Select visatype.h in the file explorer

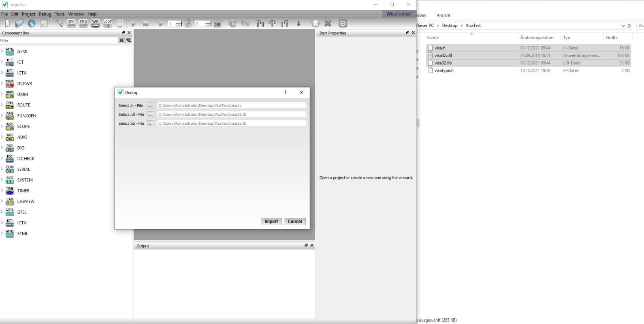point(444,70)
